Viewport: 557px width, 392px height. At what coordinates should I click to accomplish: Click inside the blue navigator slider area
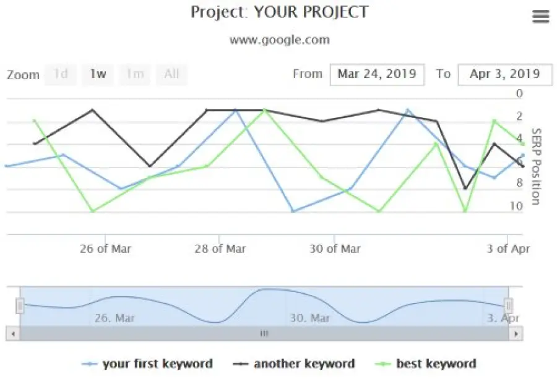(x=263, y=304)
